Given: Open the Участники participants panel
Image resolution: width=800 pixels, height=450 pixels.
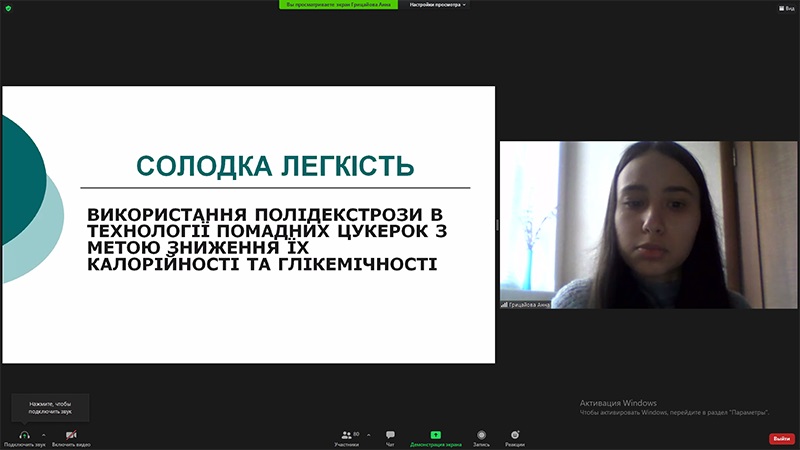Looking at the screenshot, I should (x=347, y=438).
